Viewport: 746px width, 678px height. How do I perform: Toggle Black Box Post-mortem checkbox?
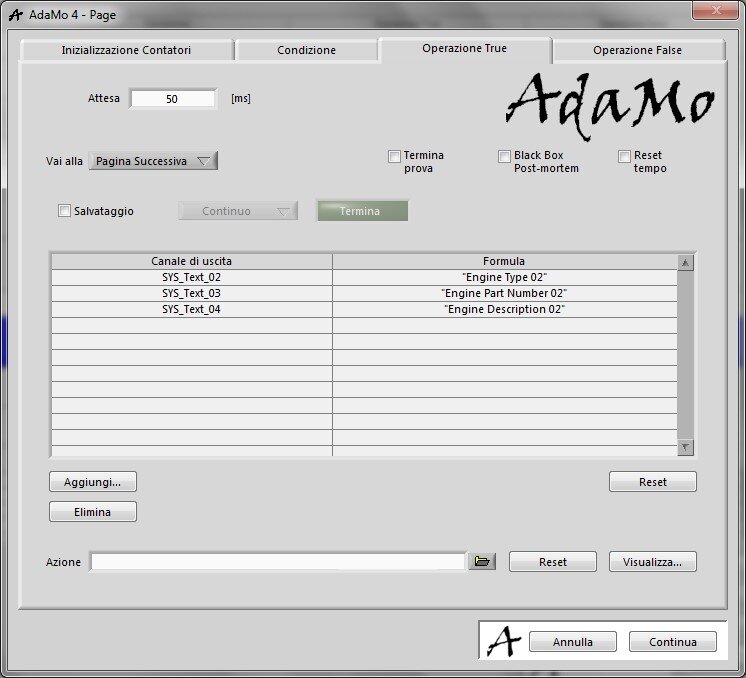click(504, 156)
